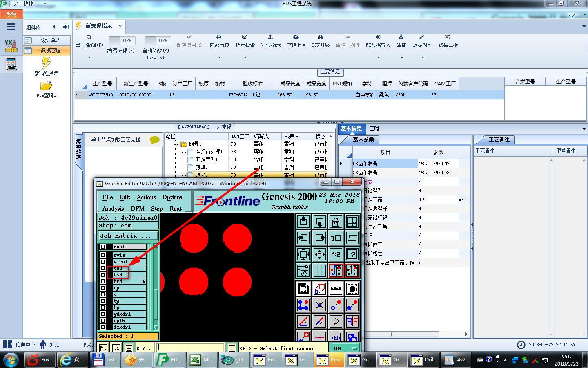Check the rout layer checkbox
The width and height of the screenshot is (588, 368).
coord(103,247)
